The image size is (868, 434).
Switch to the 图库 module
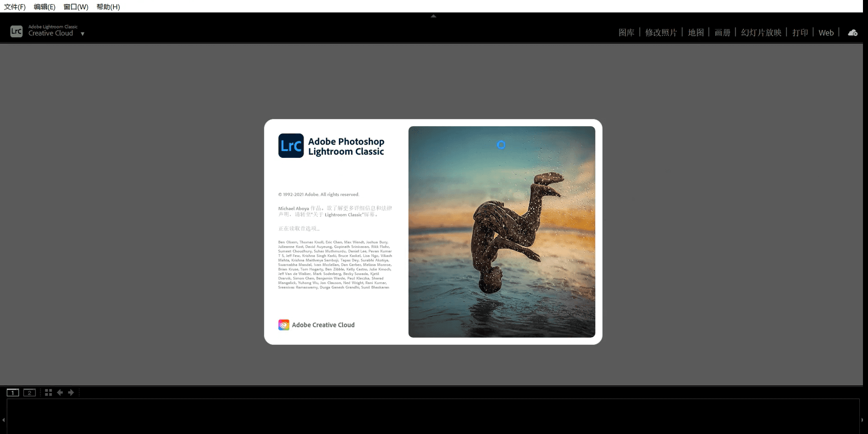point(626,33)
